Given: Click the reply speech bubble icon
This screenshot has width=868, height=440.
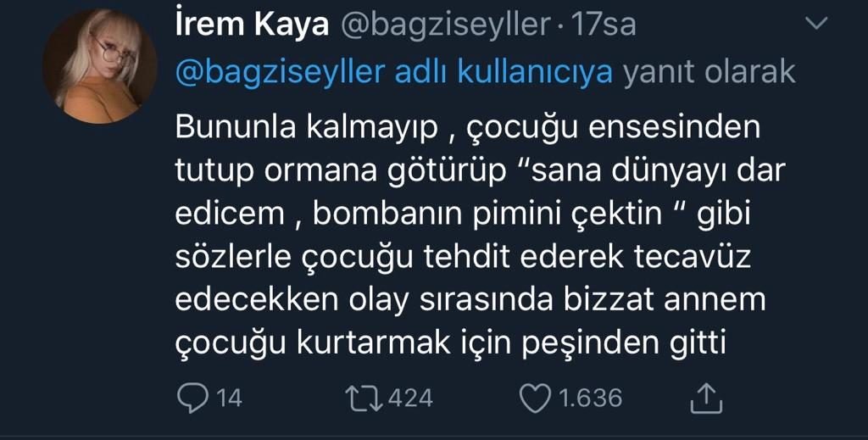Looking at the screenshot, I should pyautogui.click(x=192, y=398).
